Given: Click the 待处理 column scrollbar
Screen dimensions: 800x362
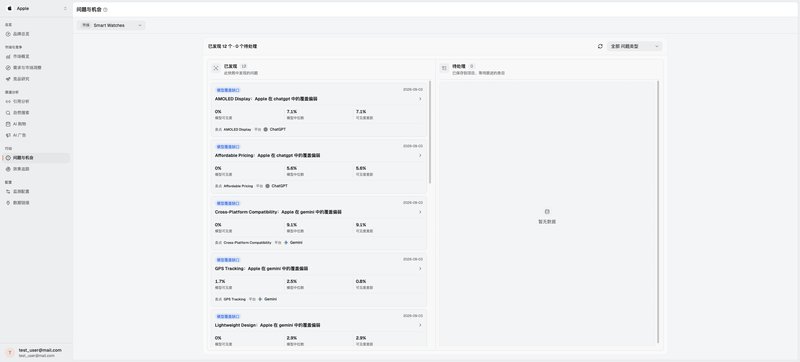Looking at the screenshot, I should point(658,212).
